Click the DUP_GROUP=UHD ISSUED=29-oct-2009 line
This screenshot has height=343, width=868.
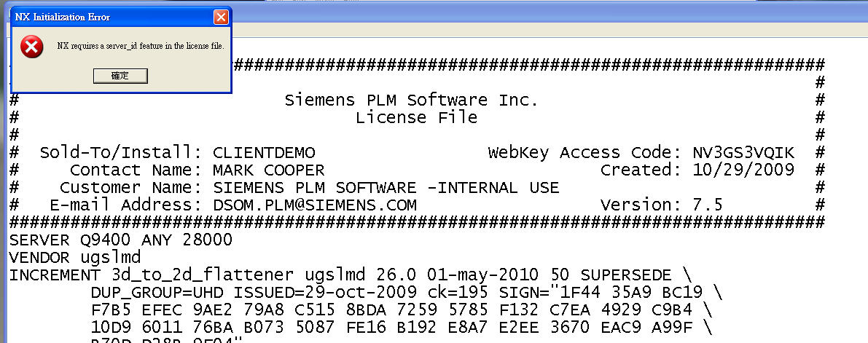(x=407, y=293)
